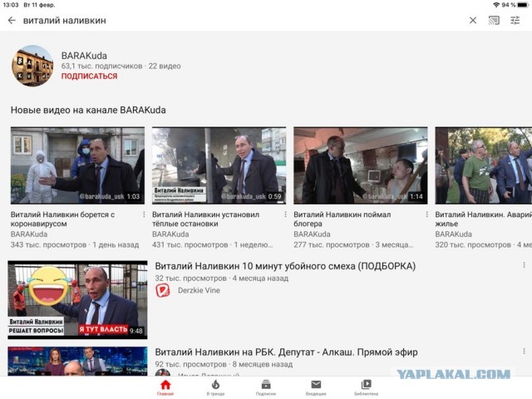Subscribe via the ПОДПИСАТЬСЯ button
Screen dimensions: 532x399
click(x=89, y=76)
